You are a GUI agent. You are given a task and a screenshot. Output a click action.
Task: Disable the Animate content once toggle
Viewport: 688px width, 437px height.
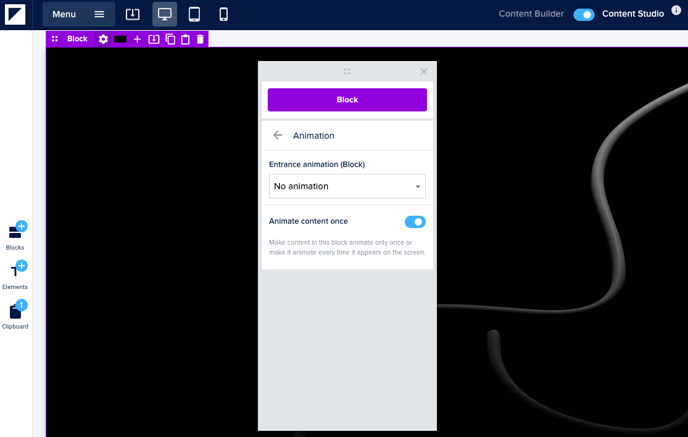point(415,222)
